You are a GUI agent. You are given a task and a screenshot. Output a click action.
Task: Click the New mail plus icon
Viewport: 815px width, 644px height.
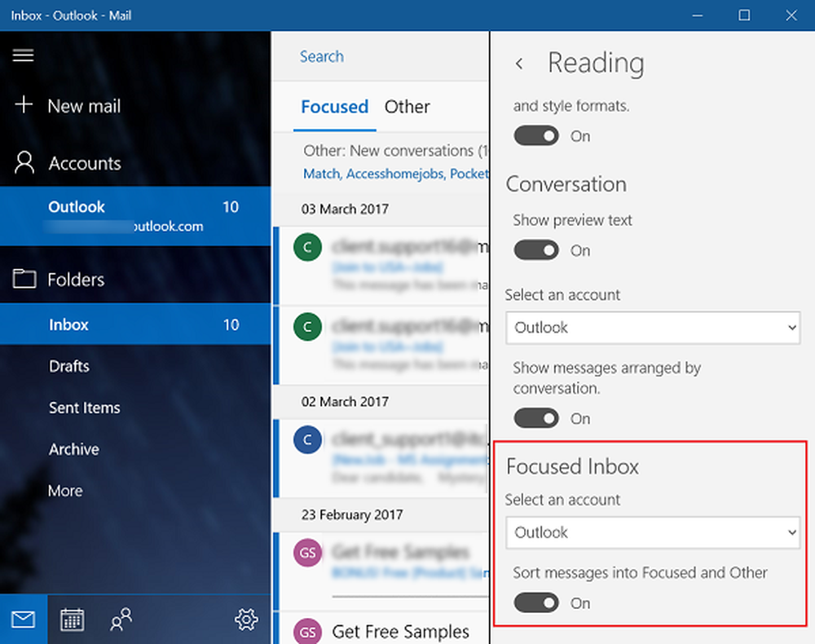point(24,105)
